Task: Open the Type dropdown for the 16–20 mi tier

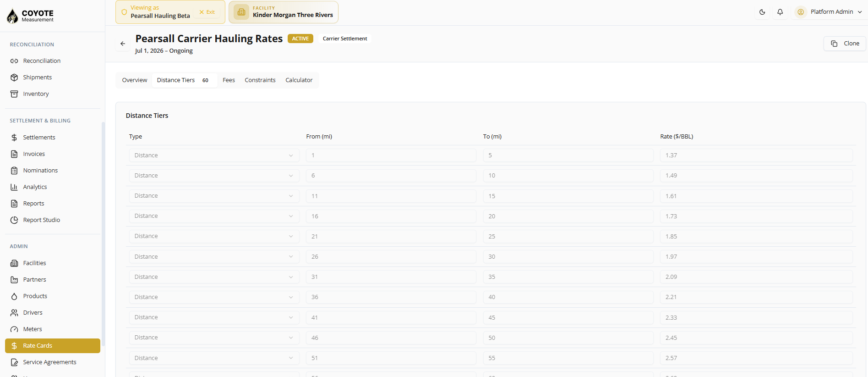Action: tap(214, 216)
